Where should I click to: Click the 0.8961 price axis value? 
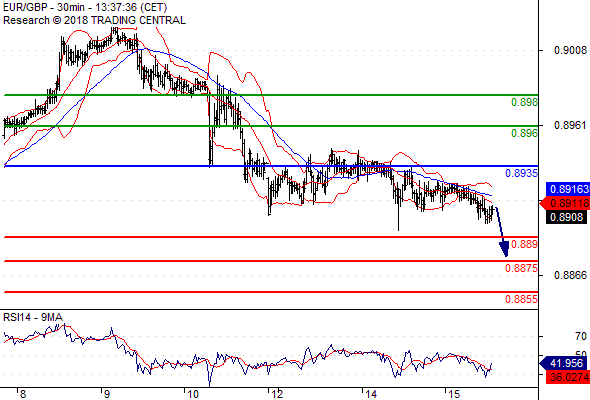pyautogui.click(x=570, y=125)
